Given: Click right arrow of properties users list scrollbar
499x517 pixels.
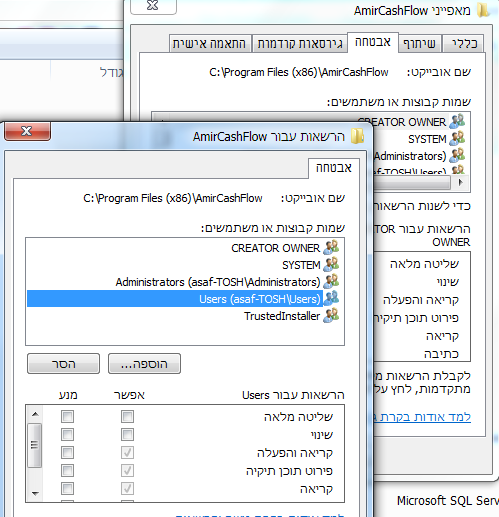Looking at the screenshot, I should click(461, 182).
